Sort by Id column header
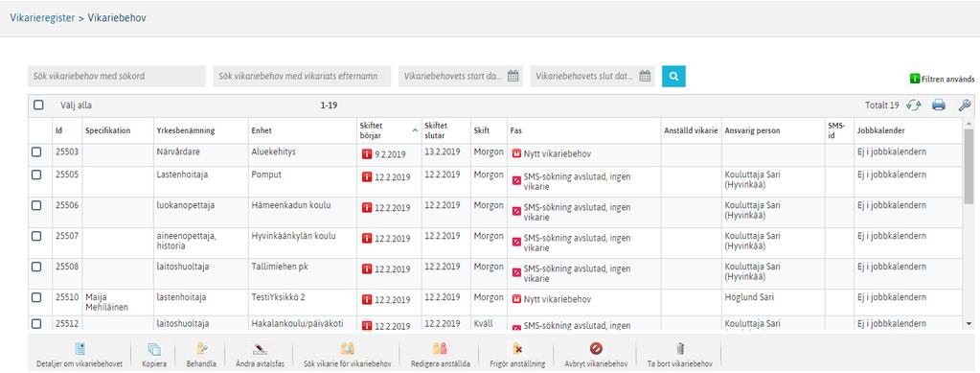 [58, 130]
